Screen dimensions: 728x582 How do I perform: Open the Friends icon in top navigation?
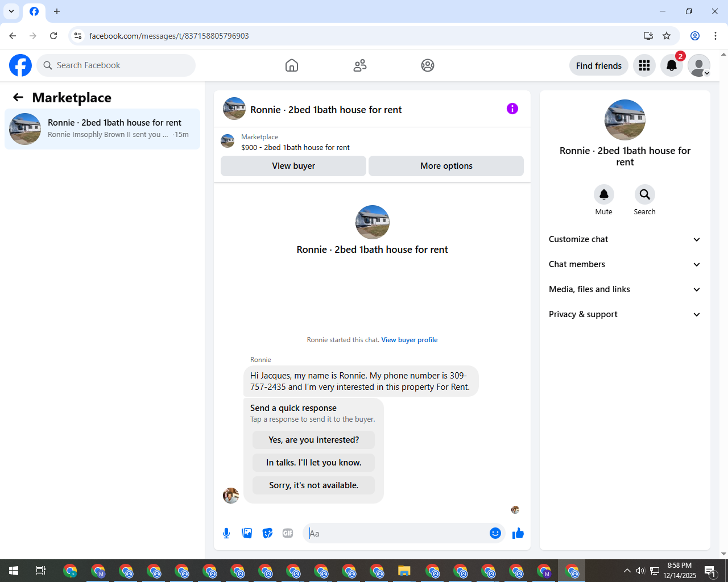360,65
